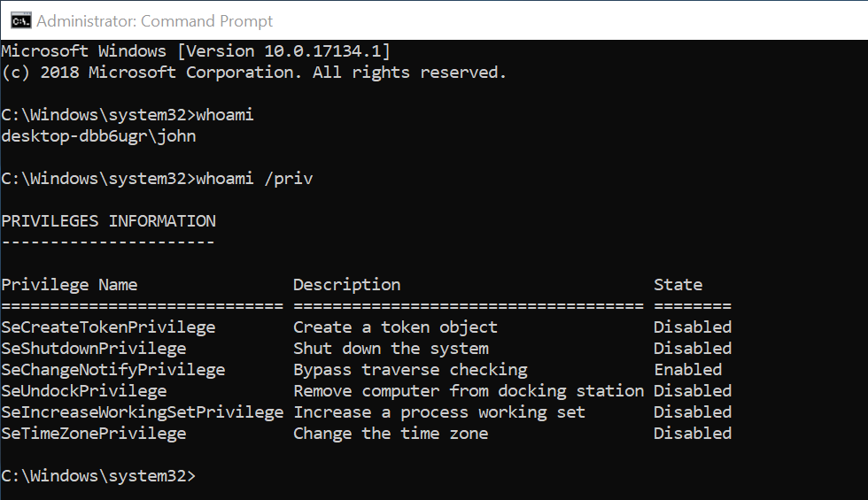Click the 'Change the time zone' description
The image size is (868, 500).
coord(391,434)
